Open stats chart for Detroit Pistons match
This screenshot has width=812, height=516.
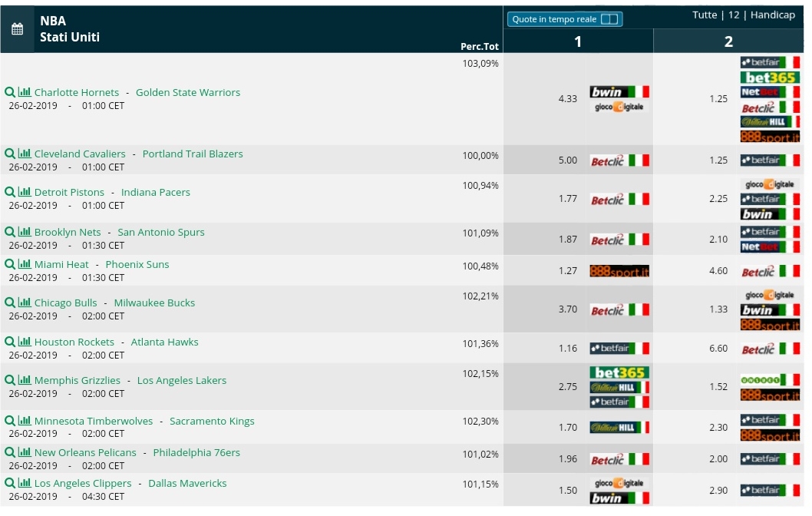pos(25,192)
